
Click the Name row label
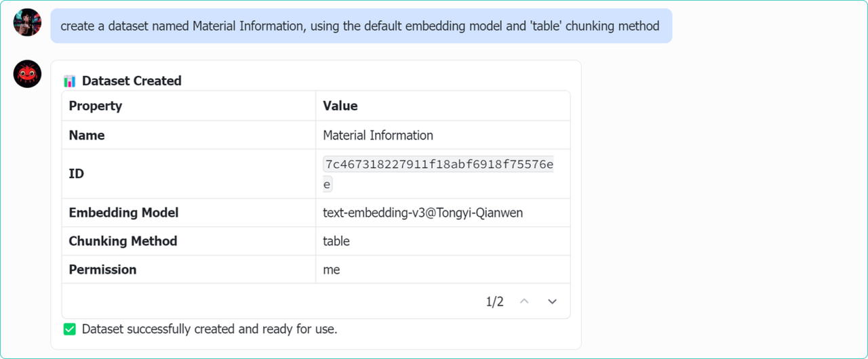(87, 135)
